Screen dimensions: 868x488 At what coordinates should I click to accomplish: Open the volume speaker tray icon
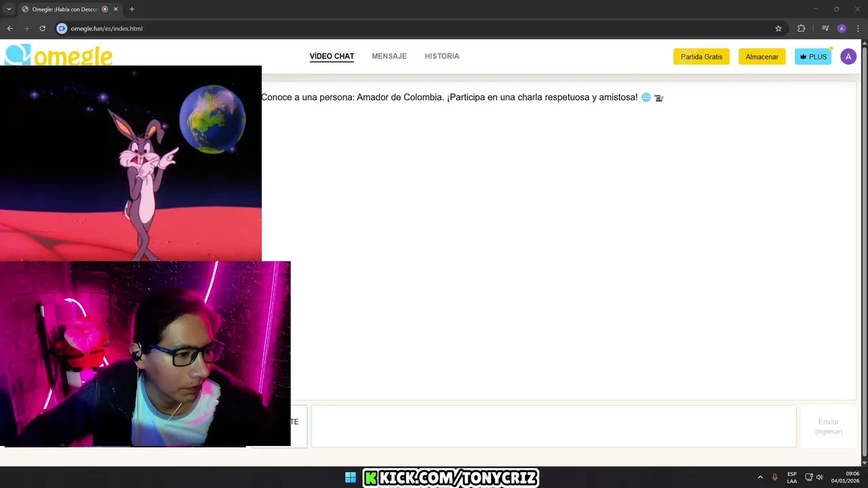820,478
